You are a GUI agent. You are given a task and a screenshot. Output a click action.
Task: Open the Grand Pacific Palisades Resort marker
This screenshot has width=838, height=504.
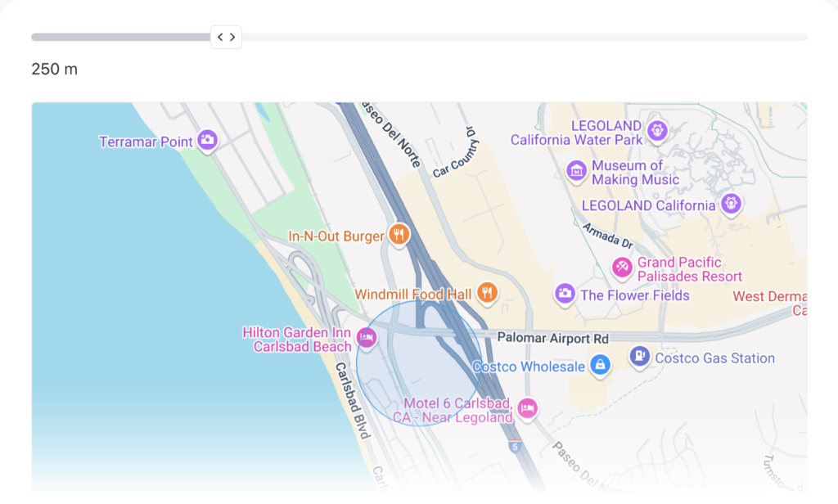[x=622, y=267]
